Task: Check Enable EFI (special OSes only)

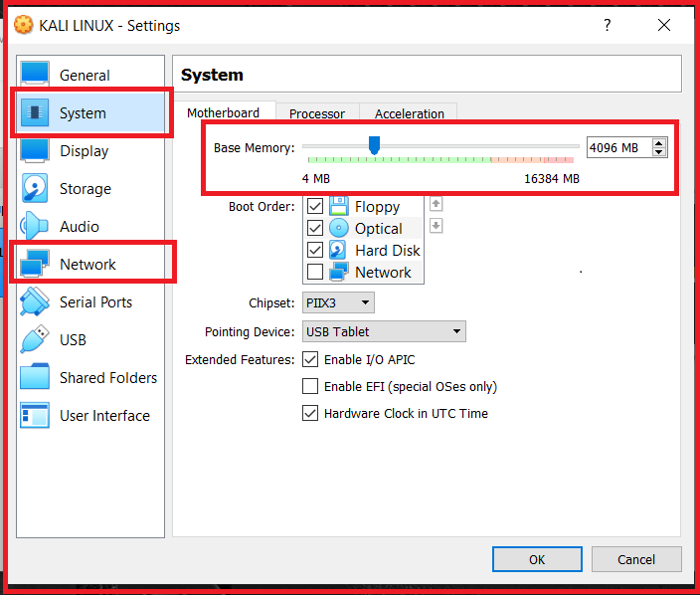Action: [x=310, y=386]
